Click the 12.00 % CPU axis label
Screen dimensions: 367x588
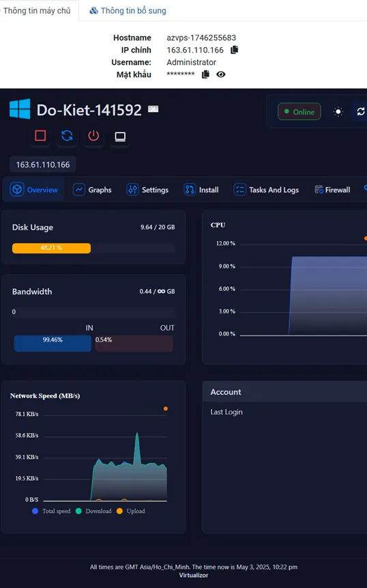[225, 243]
